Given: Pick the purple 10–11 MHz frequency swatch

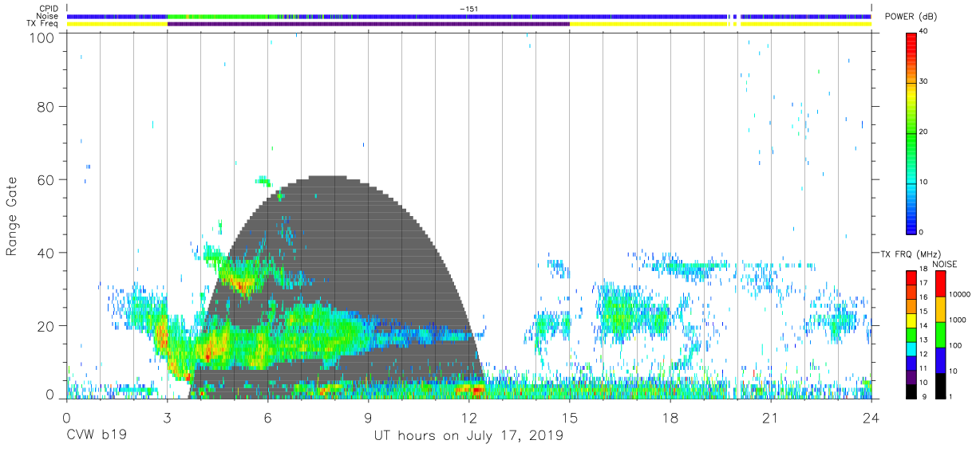Looking at the screenshot, I should click(911, 376).
